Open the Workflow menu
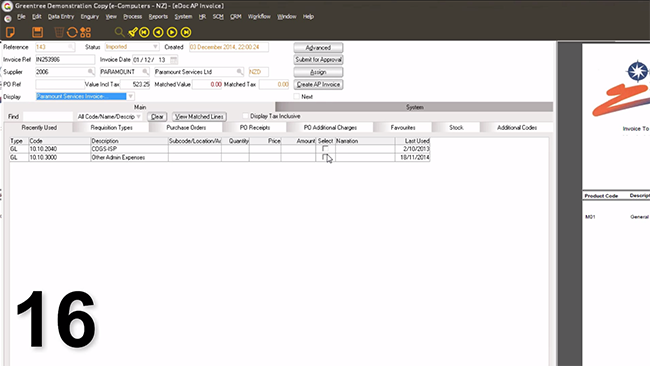 coord(259,17)
